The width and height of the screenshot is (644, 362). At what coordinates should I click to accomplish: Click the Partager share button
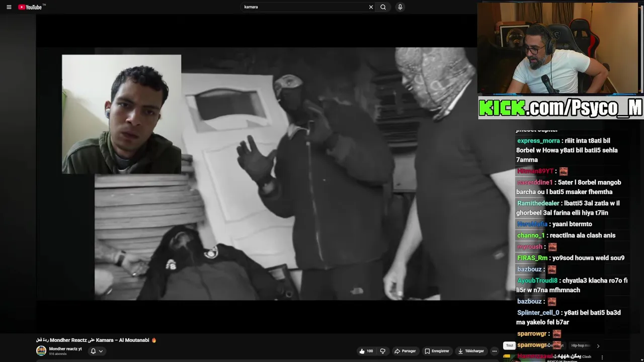(x=405, y=351)
